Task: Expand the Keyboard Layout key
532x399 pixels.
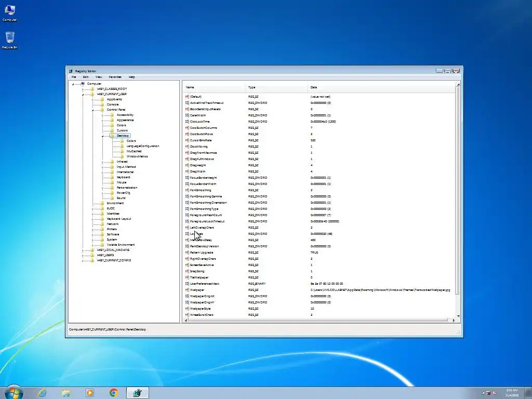Action: click(92, 219)
